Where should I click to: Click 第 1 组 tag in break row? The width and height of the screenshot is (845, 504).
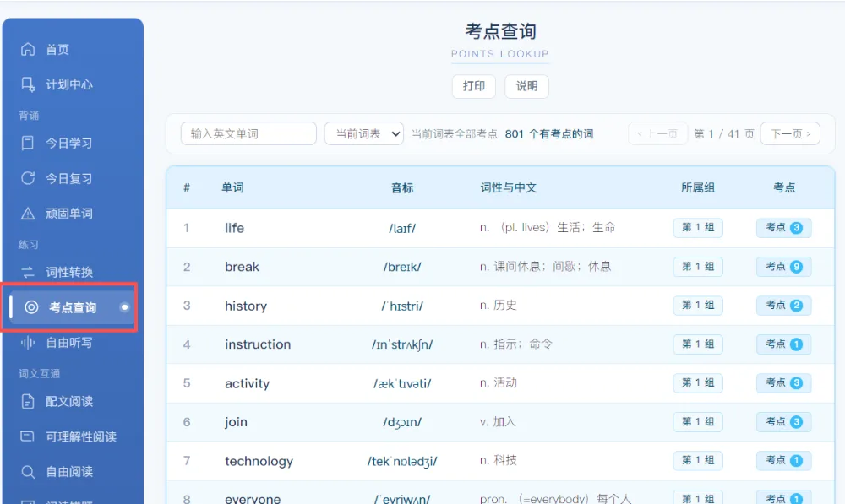[698, 267]
